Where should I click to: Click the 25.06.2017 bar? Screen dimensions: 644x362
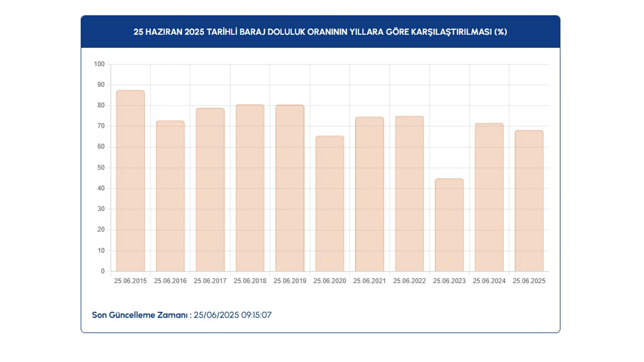210,190
